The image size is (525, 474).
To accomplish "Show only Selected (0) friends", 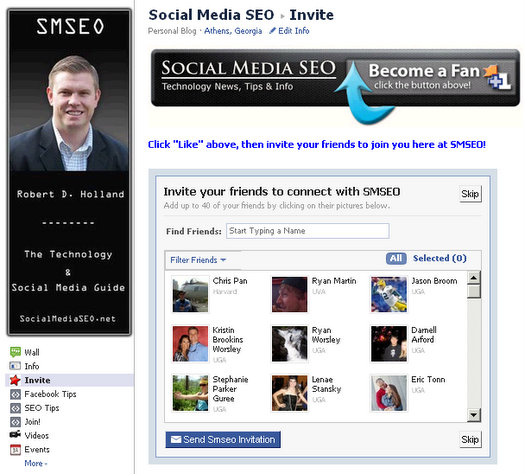I will point(440,258).
